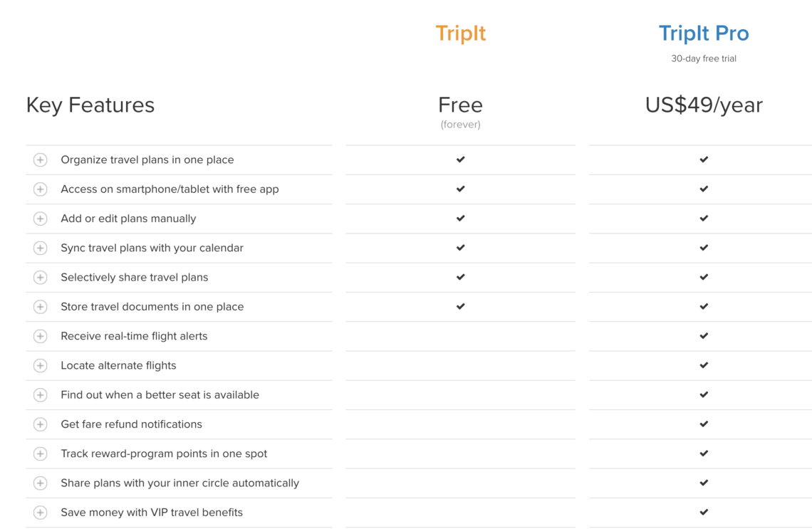Expand details for Organize travel plans in one place
812x529 pixels.
(x=40, y=159)
